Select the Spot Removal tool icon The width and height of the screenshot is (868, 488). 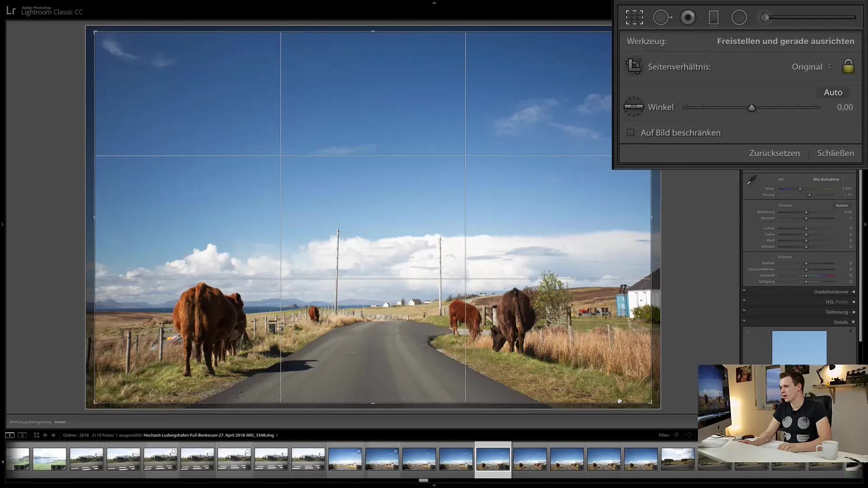point(662,18)
